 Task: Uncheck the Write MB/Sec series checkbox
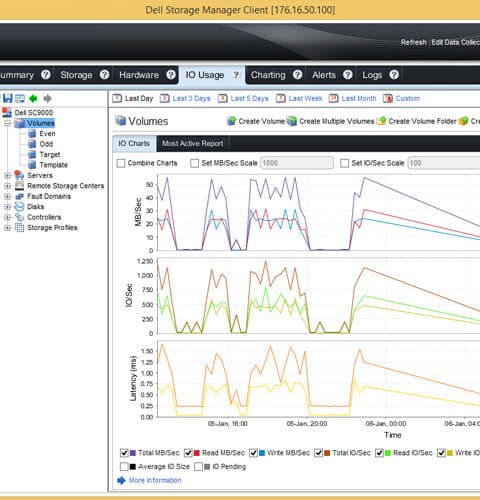point(253,453)
